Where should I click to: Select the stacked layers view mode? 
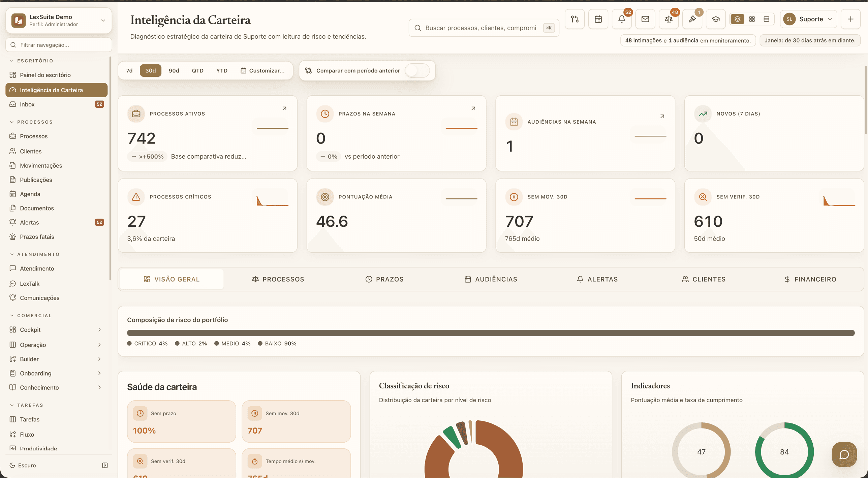click(x=737, y=19)
